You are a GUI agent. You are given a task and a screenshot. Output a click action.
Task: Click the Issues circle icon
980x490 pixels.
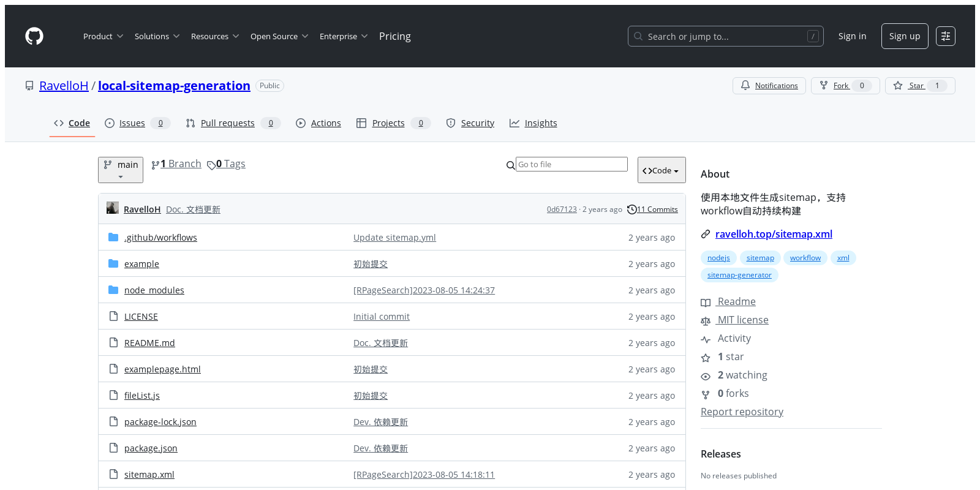click(110, 123)
